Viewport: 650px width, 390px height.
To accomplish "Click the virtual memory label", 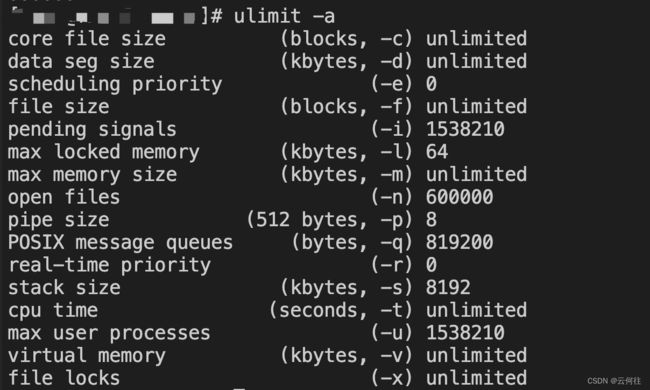I will point(87,356).
